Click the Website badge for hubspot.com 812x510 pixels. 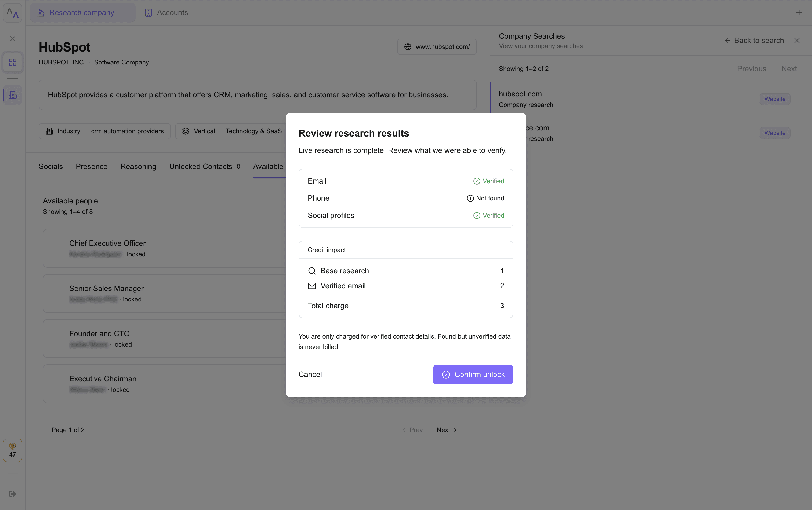[775, 99]
